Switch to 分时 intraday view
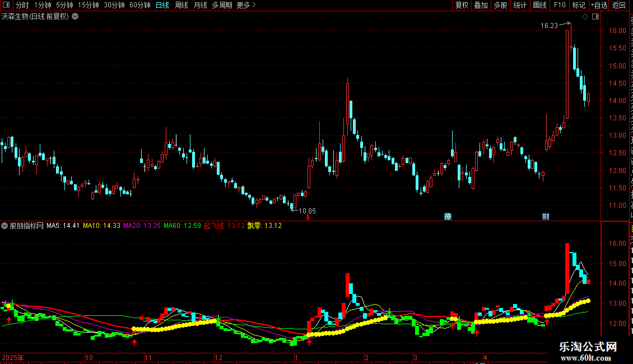 22,5
